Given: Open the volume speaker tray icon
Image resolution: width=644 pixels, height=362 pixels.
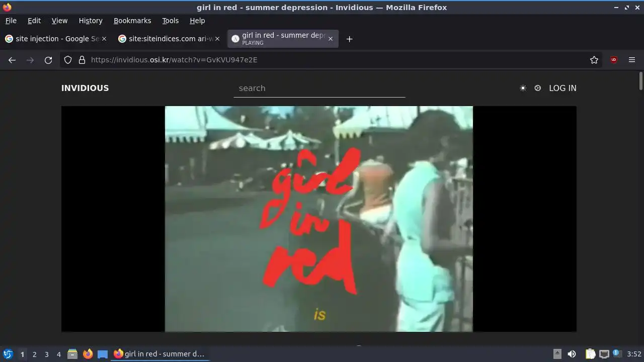Looking at the screenshot, I should [x=572, y=354].
